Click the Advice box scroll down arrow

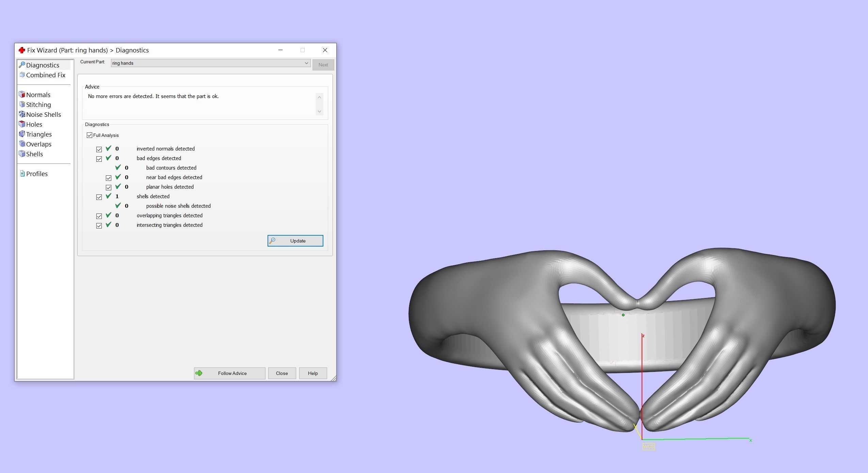point(319,111)
